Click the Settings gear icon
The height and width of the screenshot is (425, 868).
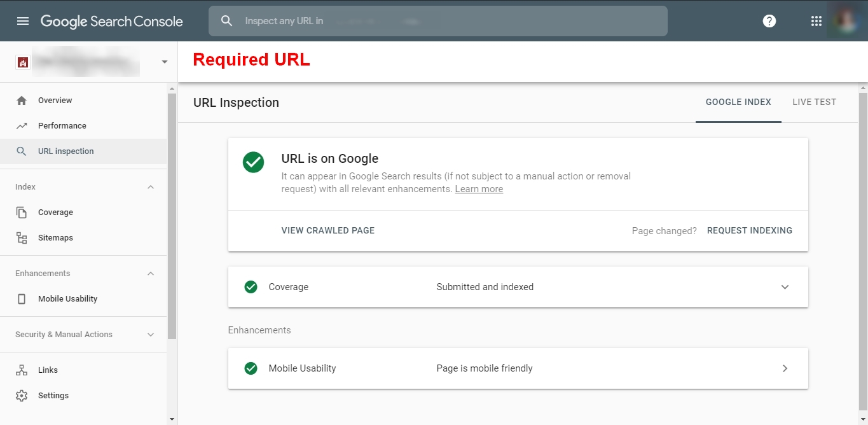(22, 396)
